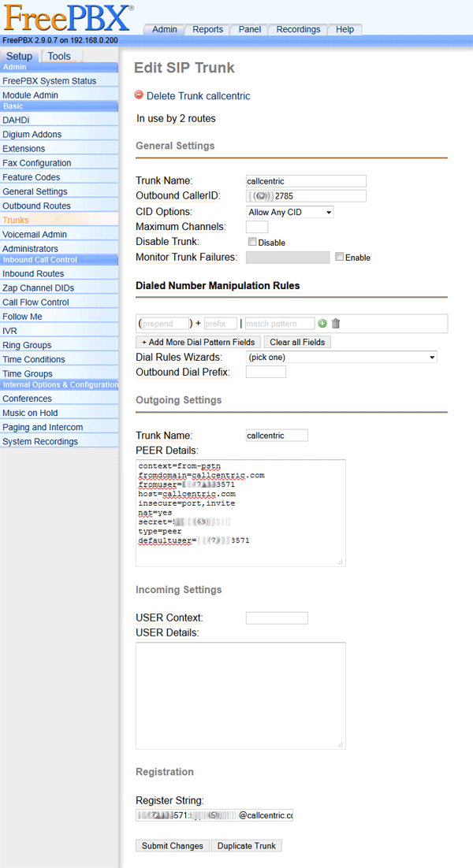Go to Call Flow Control

(x=58, y=302)
